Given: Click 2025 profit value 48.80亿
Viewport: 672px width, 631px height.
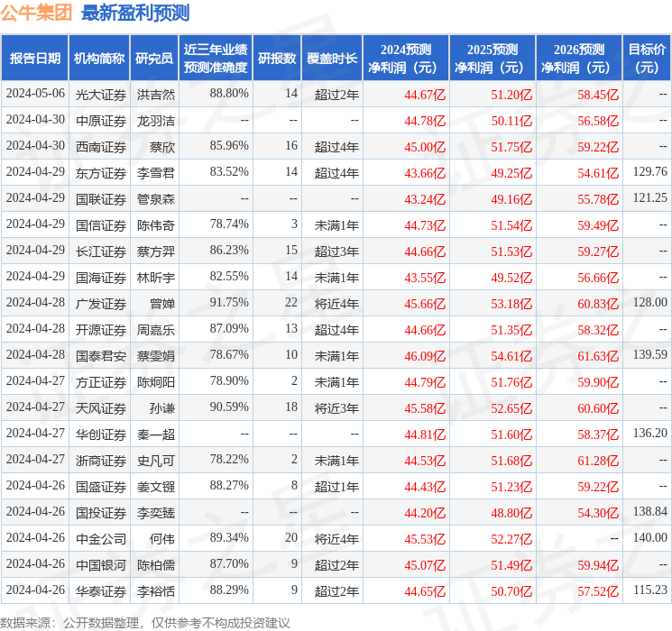Looking at the screenshot, I should 511,513.
